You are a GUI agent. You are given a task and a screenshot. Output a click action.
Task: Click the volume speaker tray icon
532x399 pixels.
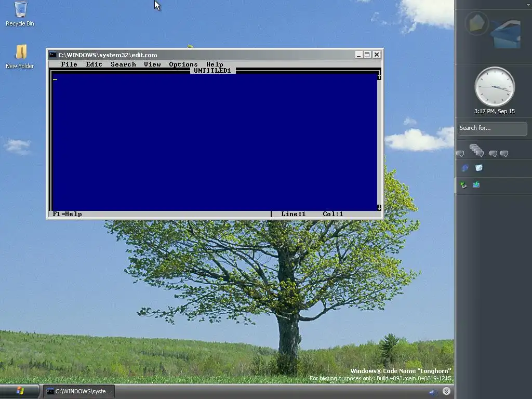433,392
